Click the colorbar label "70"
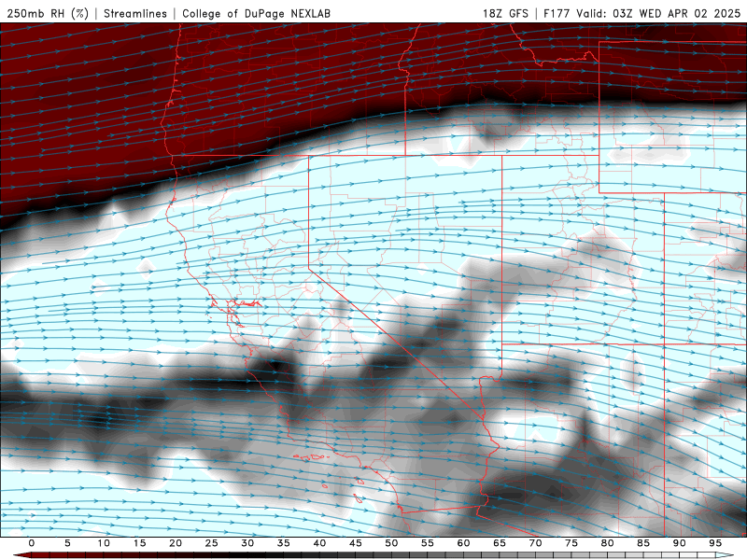Screen dimensions: 747x560 [535, 543]
